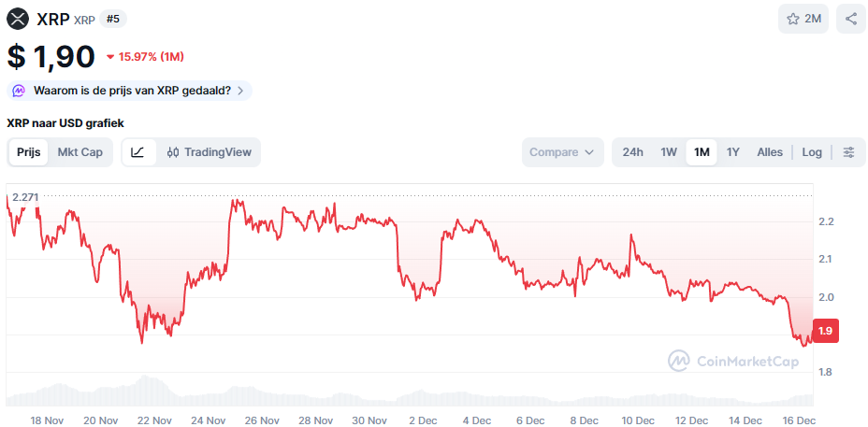This screenshot has height=427, width=868.
Task: Open TradingView chart mode
Action: (209, 152)
